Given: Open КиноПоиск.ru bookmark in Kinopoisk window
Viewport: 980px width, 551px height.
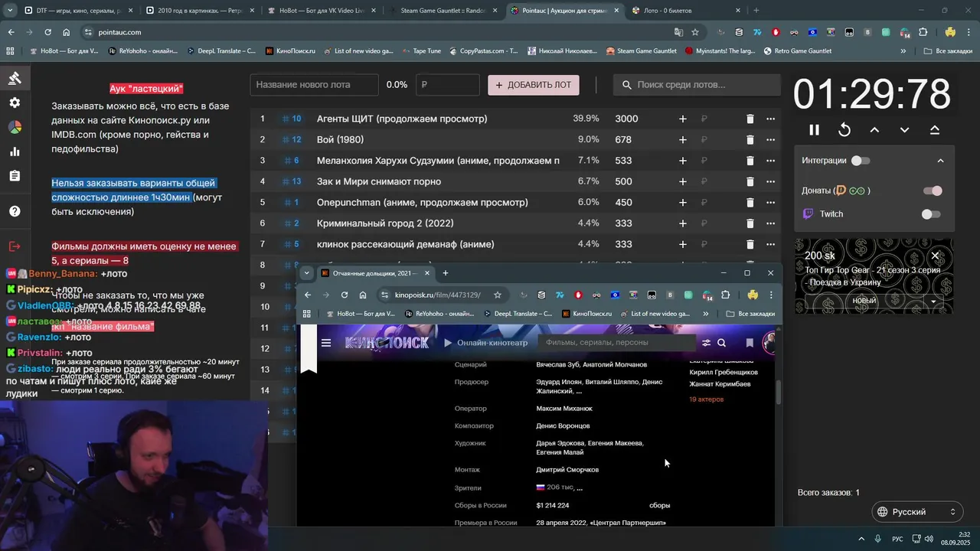Looking at the screenshot, I should [x=587, y=313].
